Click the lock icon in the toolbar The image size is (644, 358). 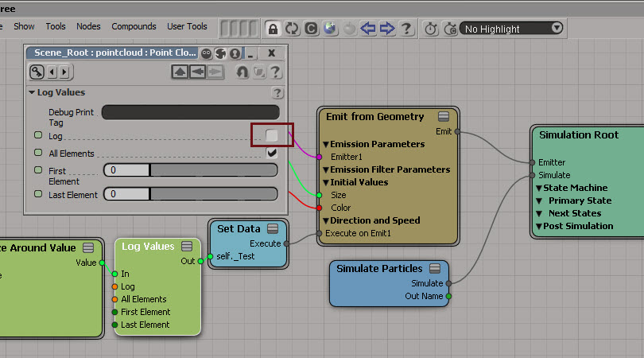pos(273,29)
